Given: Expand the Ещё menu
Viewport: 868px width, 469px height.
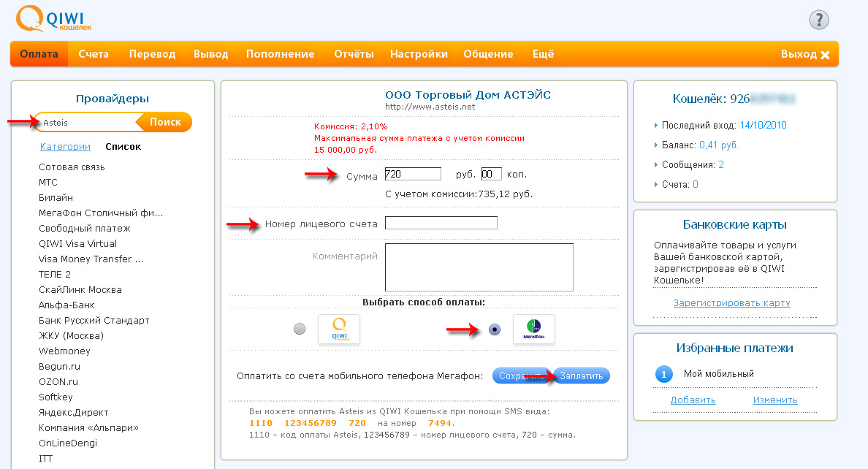Looking at the screenshot, I should pos(543,54).
